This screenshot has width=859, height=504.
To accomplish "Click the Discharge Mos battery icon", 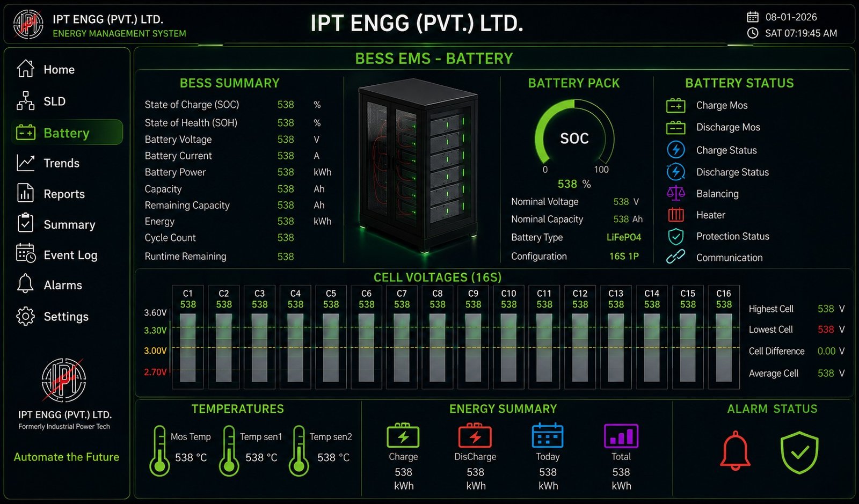I will (675, 128).
